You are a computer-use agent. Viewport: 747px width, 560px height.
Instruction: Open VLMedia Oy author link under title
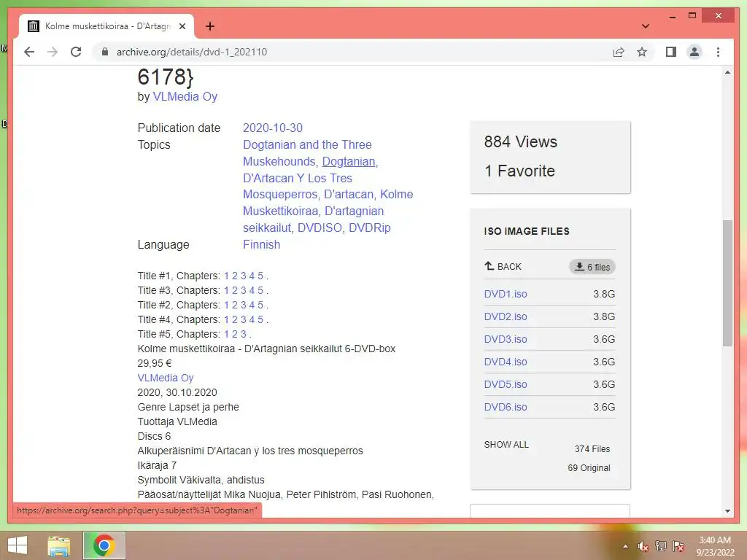pyautogui.click(x=185, y=96)
